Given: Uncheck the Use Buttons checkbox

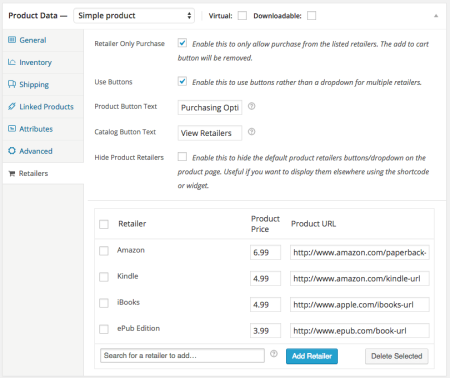Looking at the screenshot, I should point(182,81).
